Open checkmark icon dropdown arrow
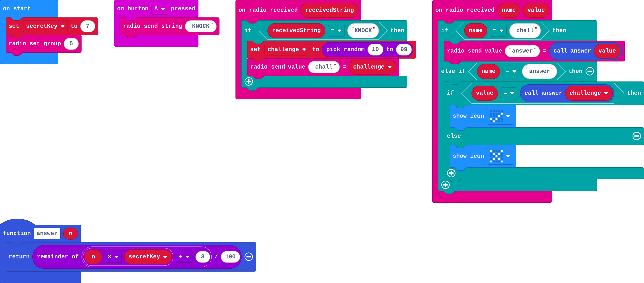Viewport: 644px width, 283px height. (x=508, y=116)
